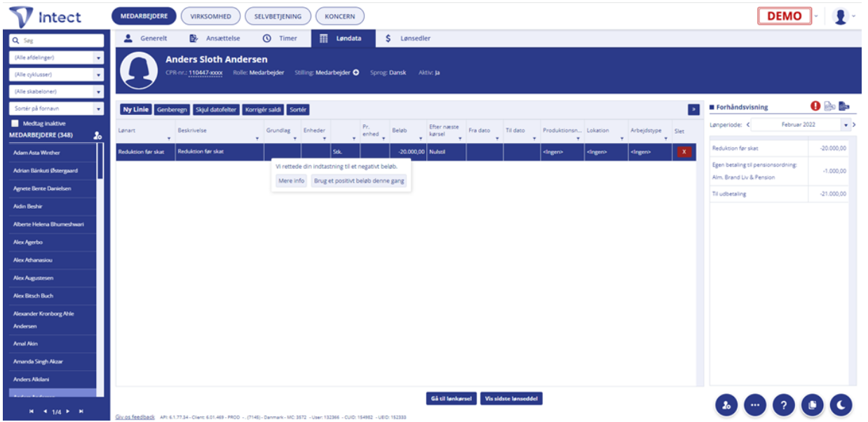The image size is (868, 422).
Task: Open the Ansættelse tab
Action: pyautogui.click(x=215, y=39)
